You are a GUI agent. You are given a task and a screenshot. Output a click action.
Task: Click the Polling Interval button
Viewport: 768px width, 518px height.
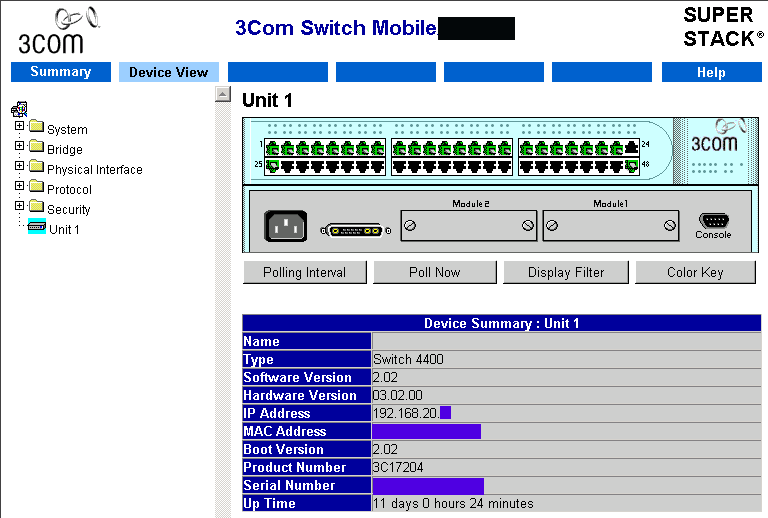point(305,272)
